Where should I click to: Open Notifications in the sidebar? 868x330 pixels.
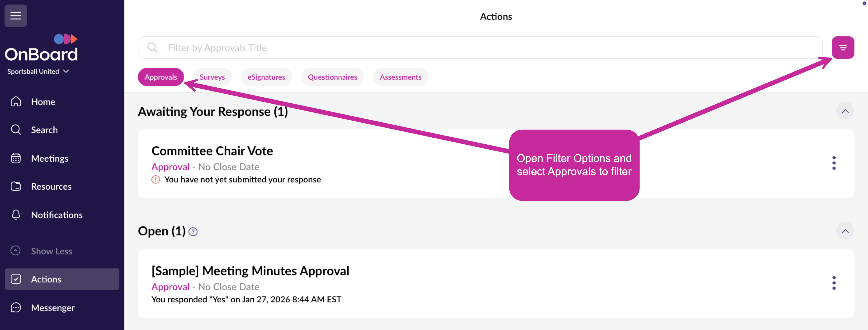pos(57,215)
